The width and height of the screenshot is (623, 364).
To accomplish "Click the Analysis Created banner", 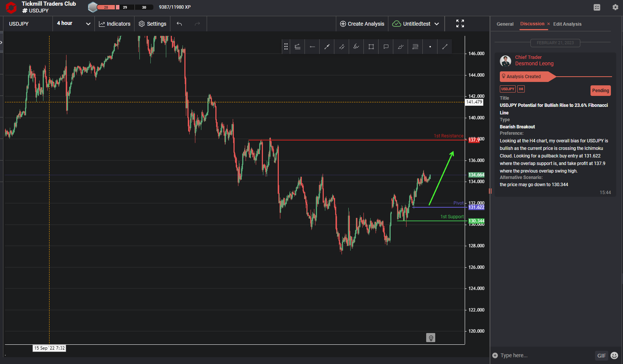I will tap(527, 77).
